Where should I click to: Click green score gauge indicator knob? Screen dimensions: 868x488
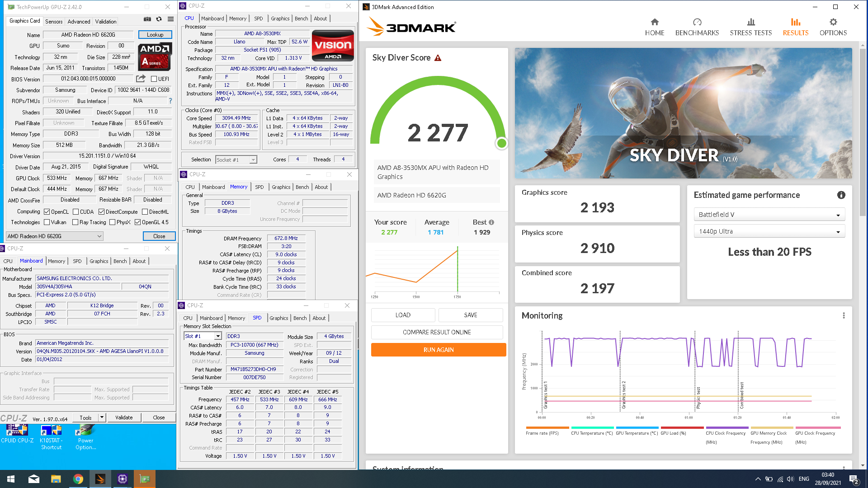click(x=501, y=143)
